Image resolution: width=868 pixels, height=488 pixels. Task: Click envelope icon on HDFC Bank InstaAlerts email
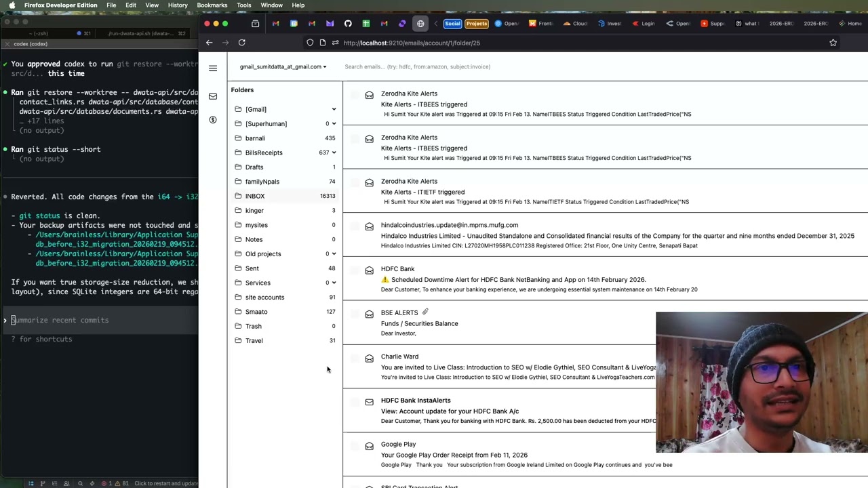[x=369, y=402]
